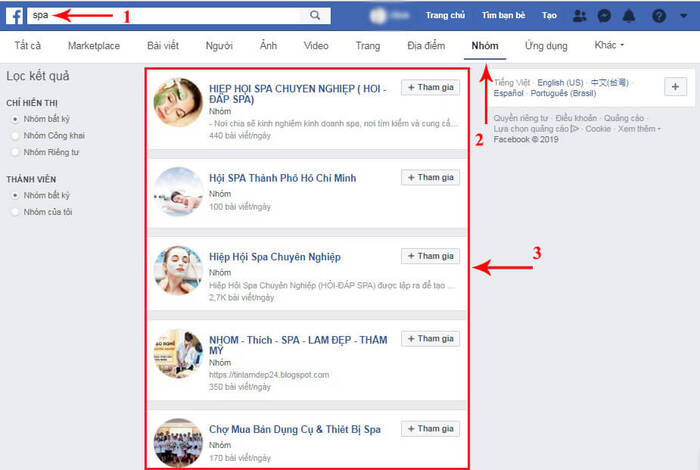The image size is (700, 470).
Task: Switch to the Người tab
Action: pos(219,46)
